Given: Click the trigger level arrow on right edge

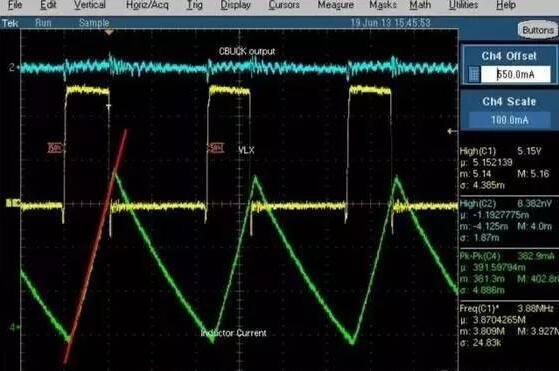Looking at the screenshot, I should [452, 132].
